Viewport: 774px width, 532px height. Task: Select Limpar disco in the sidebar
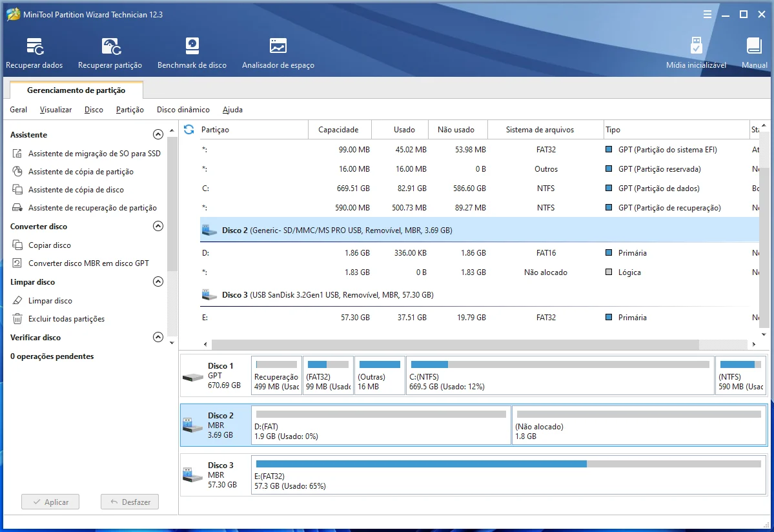point(50,301)
